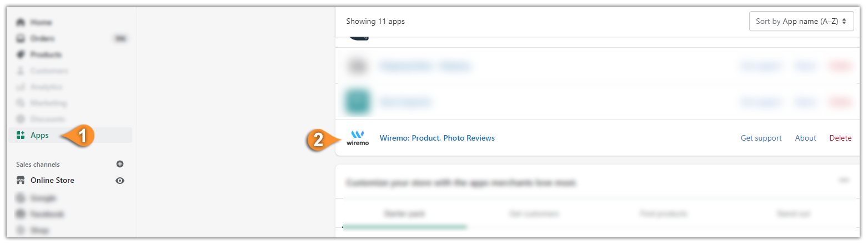This screenshot has height=244, width=868.
Task: Click the Wiremo logo thumbnail
Action: click(x=357, y=138)
